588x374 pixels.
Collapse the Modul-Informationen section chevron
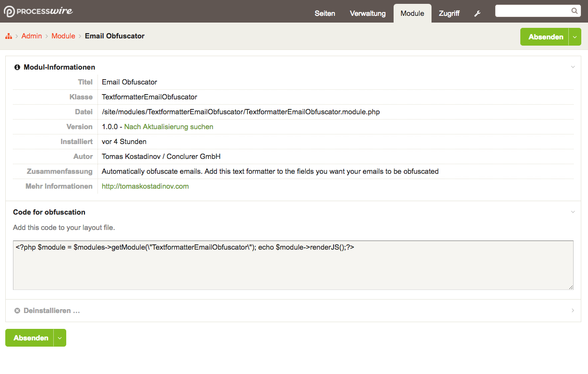(x=573, y=67)
